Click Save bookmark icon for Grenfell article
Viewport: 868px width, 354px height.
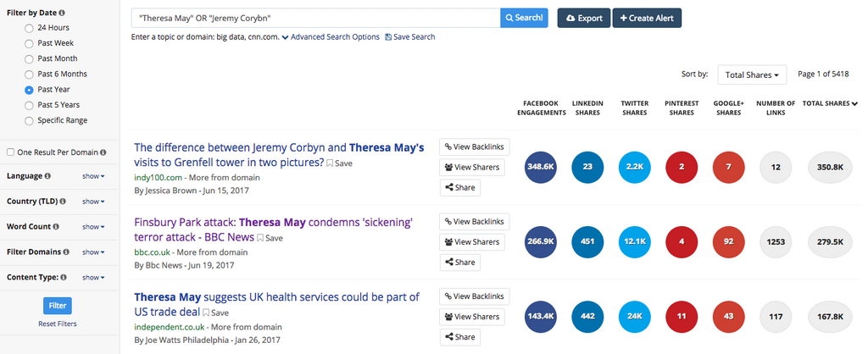pyautogui.click(x=331, y=163)
